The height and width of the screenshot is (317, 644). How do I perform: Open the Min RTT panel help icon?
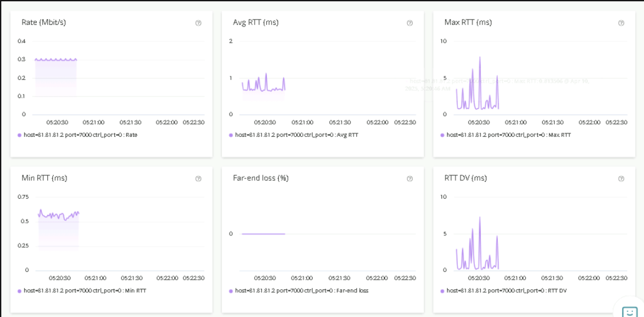tap(198, 179)
